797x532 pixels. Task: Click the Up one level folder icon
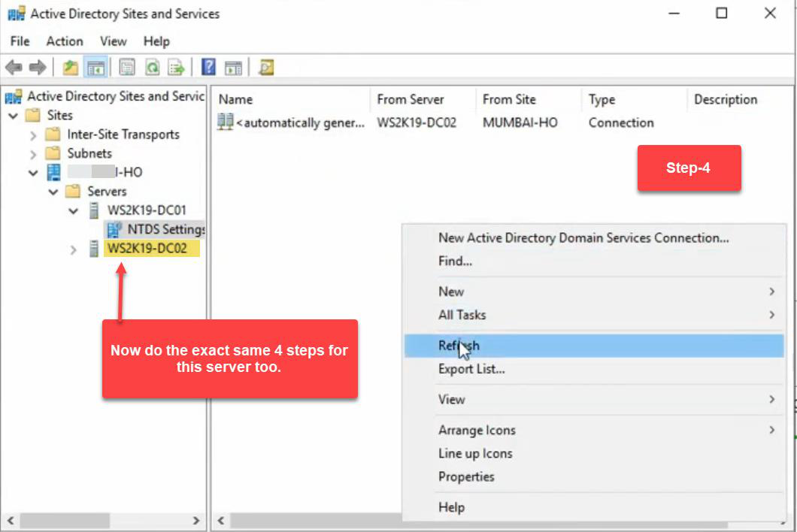click(x=70, y=67)
